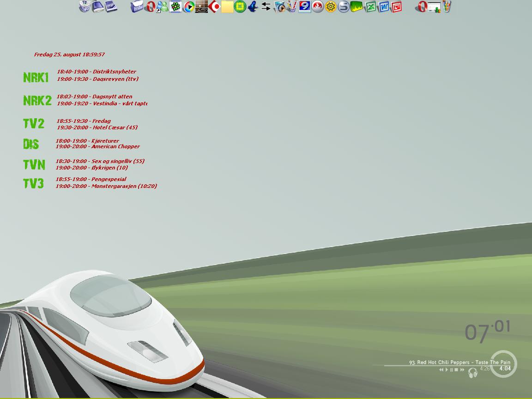The height and width of the screenshot is (399, 532).
Task: Click the Øykrigen (10) listing
Action: pos(91,167)
